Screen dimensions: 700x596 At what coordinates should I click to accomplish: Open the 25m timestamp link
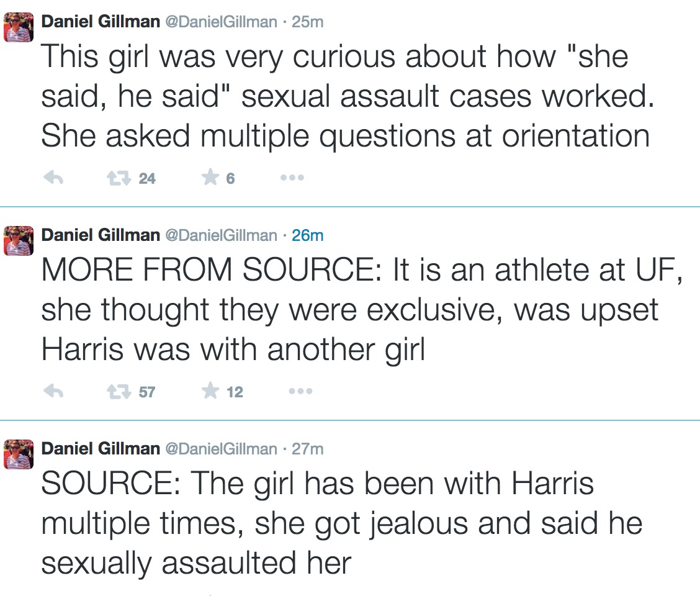[307, 22]
